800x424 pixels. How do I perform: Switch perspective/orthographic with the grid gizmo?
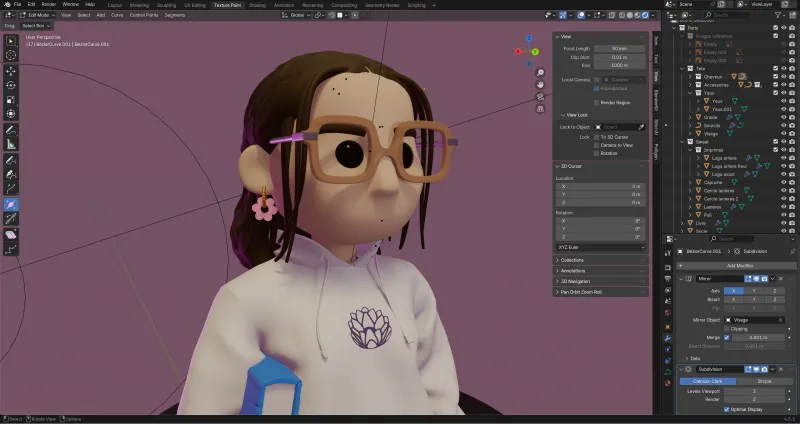540,109
